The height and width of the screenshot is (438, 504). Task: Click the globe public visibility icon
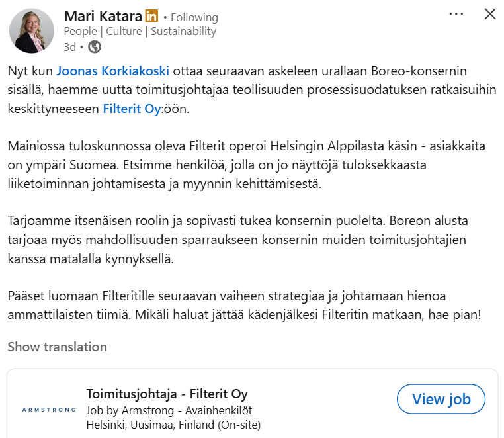(x=95, y=46)
